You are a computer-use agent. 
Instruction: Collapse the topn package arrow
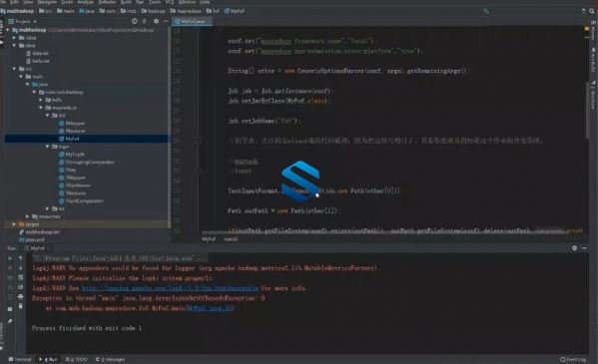coord(47,147)
